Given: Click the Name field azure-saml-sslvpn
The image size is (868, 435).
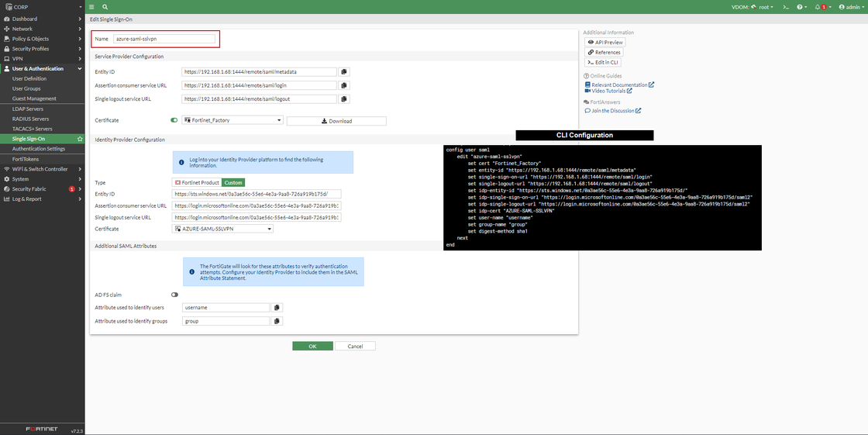Looking at the screenshot, I should [x=164, y=39].
